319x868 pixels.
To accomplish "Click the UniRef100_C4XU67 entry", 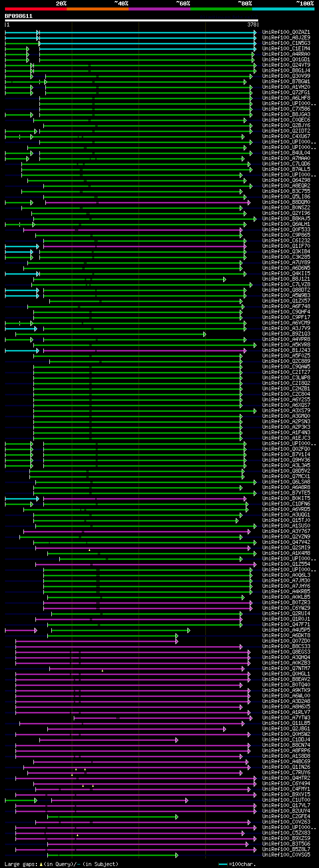I will point(286,136).
